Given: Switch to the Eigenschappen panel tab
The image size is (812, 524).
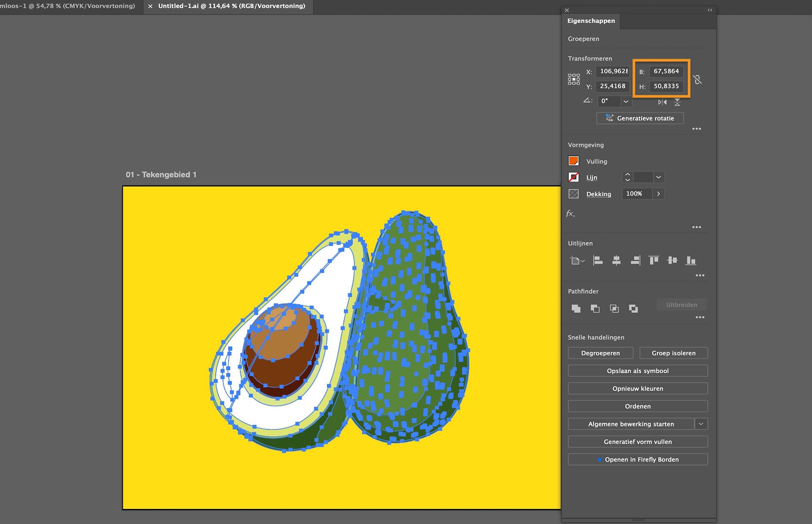Looking at the screenshot, I should [x=591, y=21].
